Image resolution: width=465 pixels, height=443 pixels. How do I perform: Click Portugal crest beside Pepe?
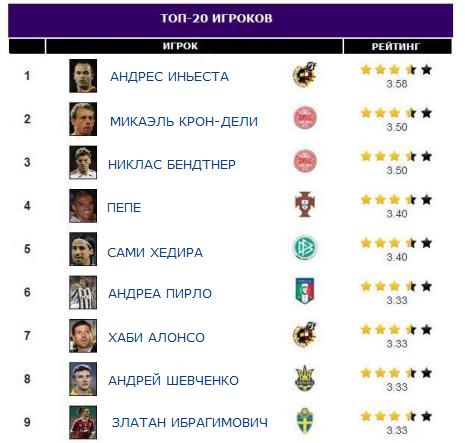[x=305, y=204]
